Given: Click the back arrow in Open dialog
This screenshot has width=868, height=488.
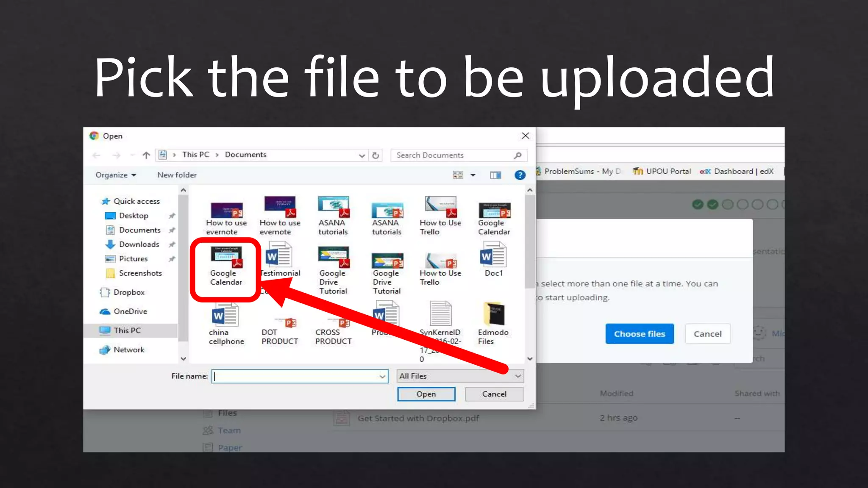Looking at the screenshot, I should (x=96, y=155).
